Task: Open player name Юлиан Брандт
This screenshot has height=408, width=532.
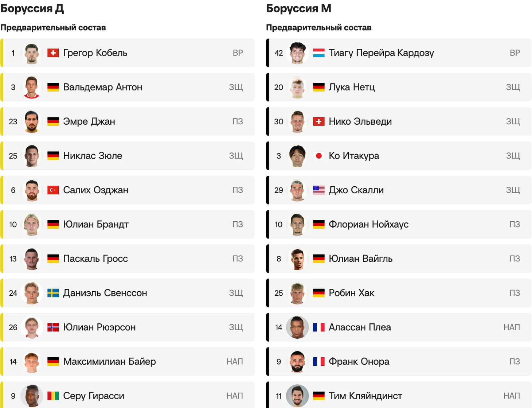Action: [x=96, y=224]
